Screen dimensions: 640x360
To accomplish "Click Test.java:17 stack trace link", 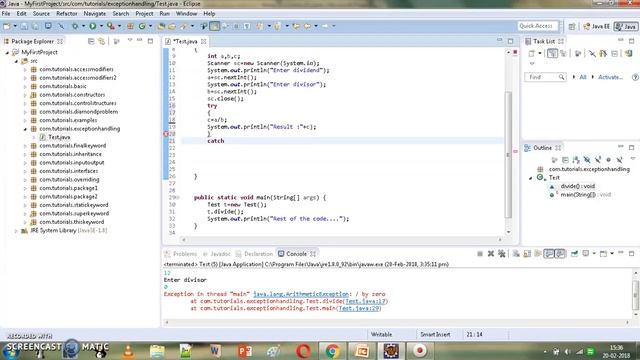I will 365,301.
